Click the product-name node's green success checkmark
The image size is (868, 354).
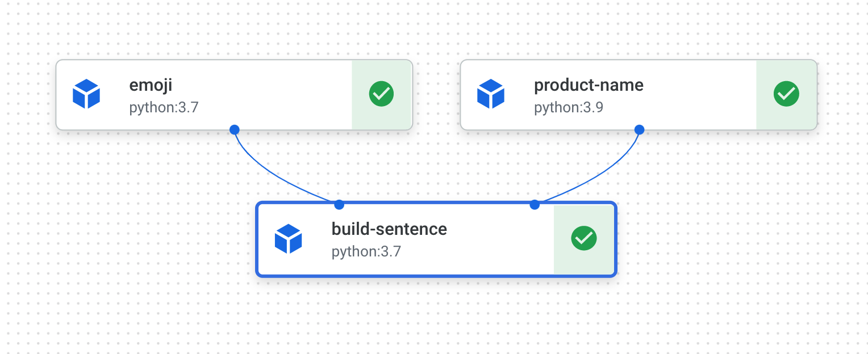[786, 94]
